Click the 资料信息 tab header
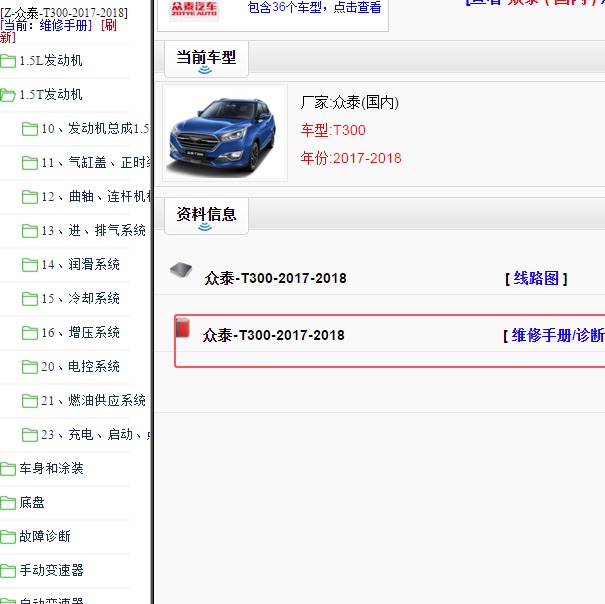 (206, 215)
